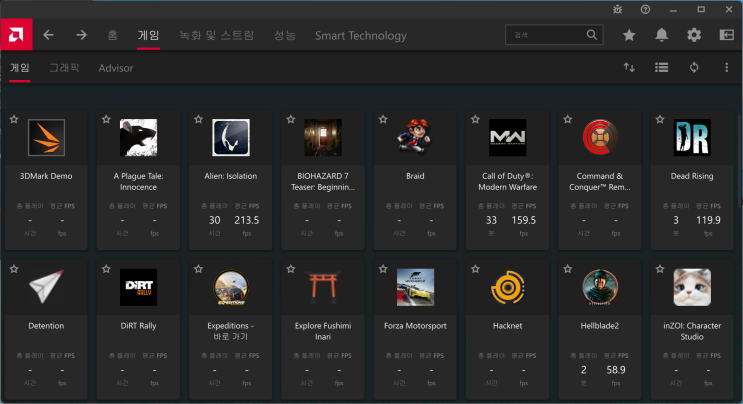
Task: Switch to the 성능 tab
Action: (285, 35)
